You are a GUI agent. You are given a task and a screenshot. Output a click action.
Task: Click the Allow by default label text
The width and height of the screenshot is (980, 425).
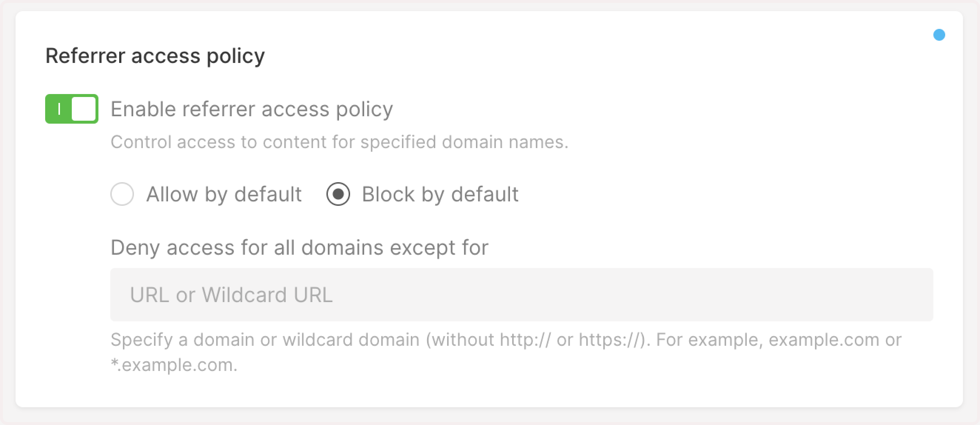[224, 194]
